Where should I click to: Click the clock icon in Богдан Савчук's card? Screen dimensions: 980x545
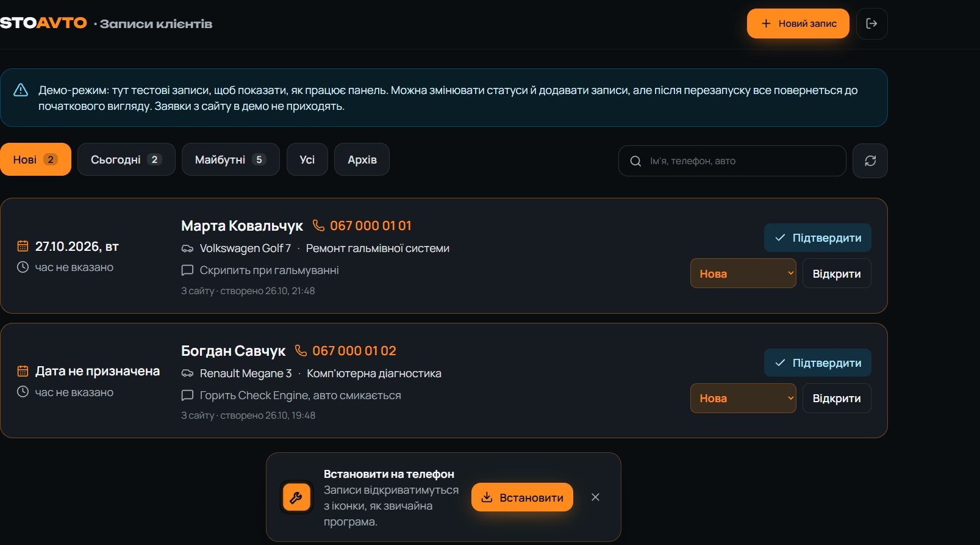[23, 392]
